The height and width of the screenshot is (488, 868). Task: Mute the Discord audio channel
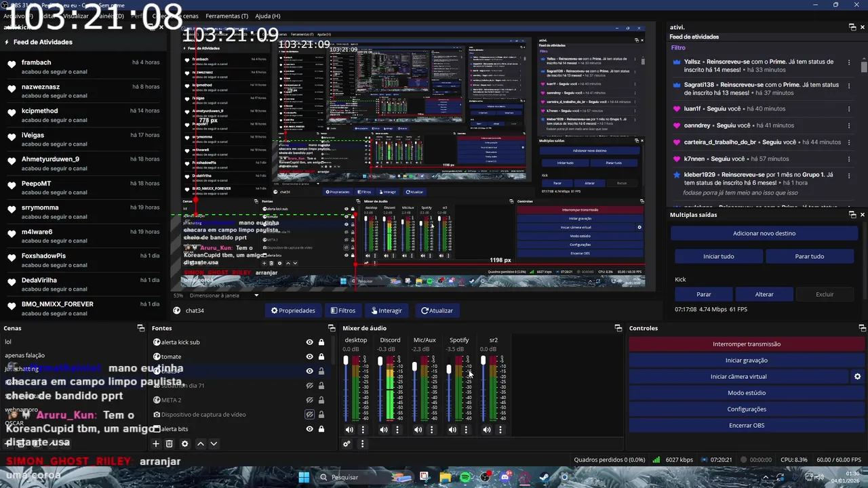point(384,430)
